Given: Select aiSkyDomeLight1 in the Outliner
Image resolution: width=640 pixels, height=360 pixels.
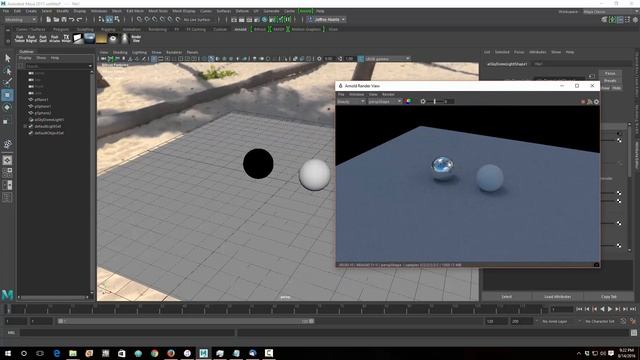Looking at the screenshot, I should (49, 120).
